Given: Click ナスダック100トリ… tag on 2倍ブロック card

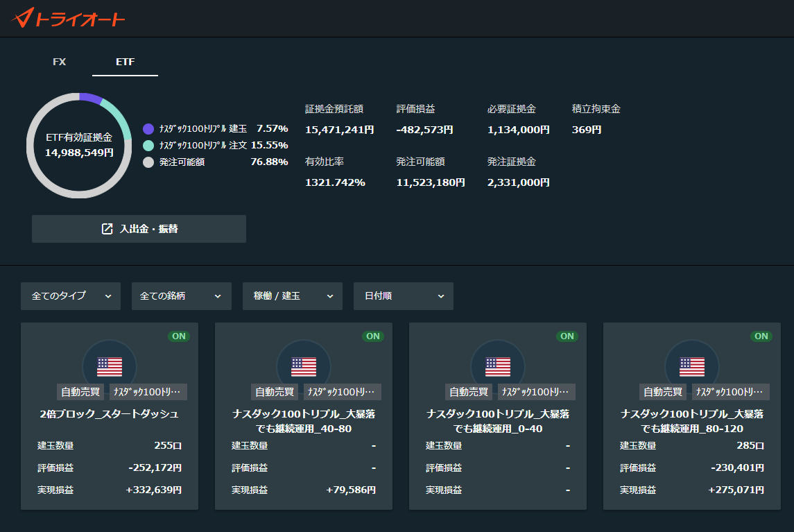Looking at the screenshot, I should point(147,392).
